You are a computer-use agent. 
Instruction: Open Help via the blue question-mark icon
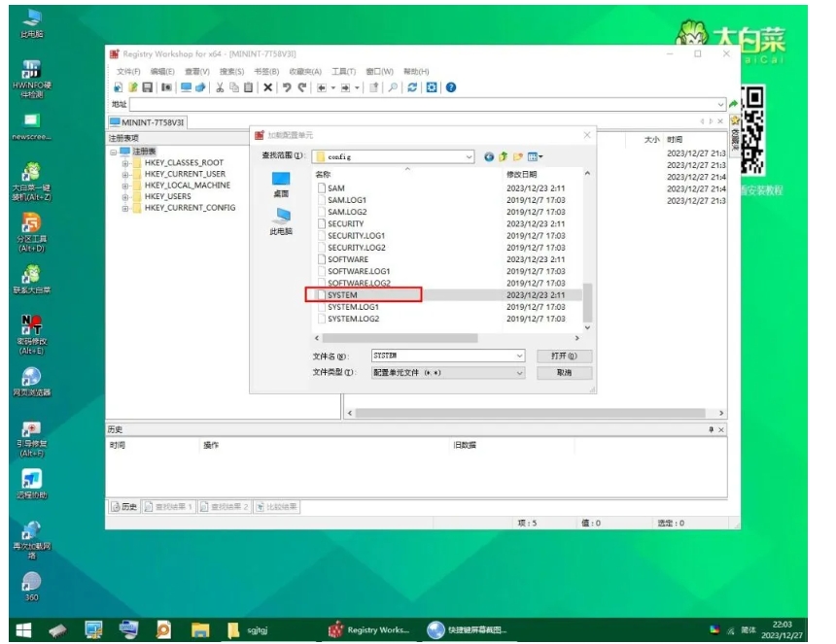(x=451, y=87)
